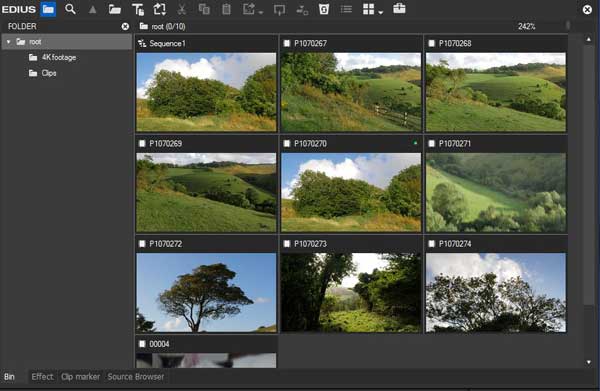600x391 pixels.
Task: Select the 00004 clip thumbnail
Action: tap(206, 360)
